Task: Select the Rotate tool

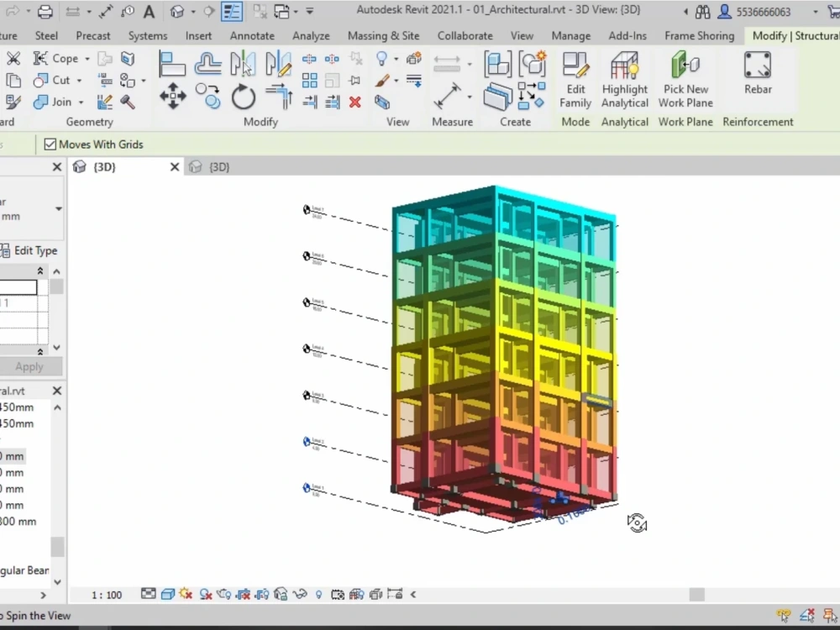Action: [243, 97]
